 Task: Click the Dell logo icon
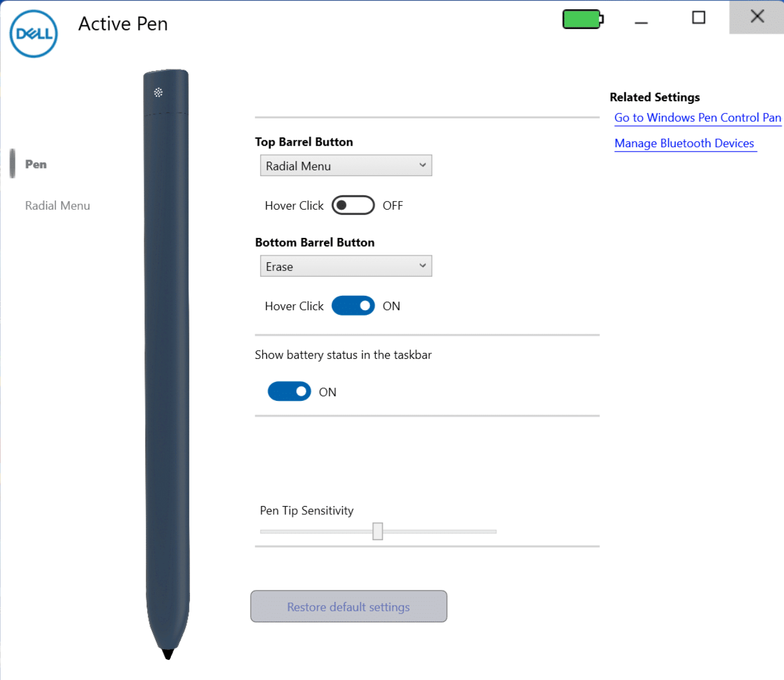pyautogui.click(x=33, y=34)
